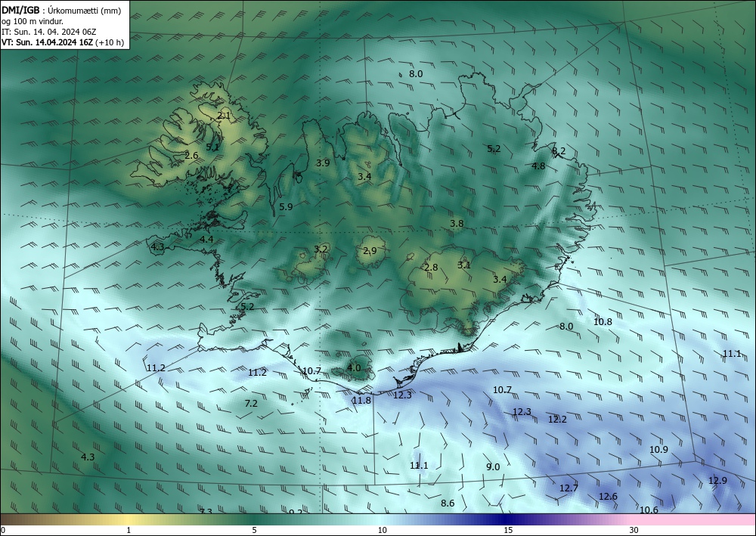Click the 'og 100 m vindur.' line

(x=33, y=21)
